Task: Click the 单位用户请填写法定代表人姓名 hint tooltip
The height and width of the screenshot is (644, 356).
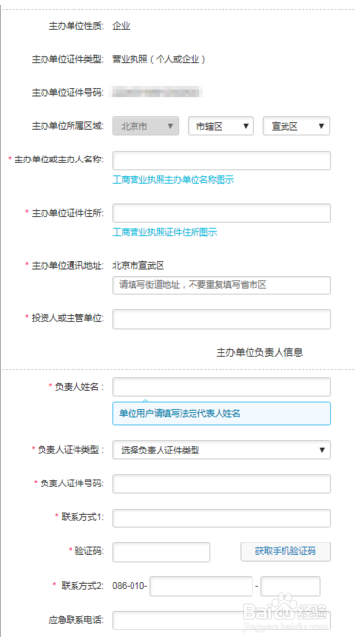Action: click(x=222, y=414)
